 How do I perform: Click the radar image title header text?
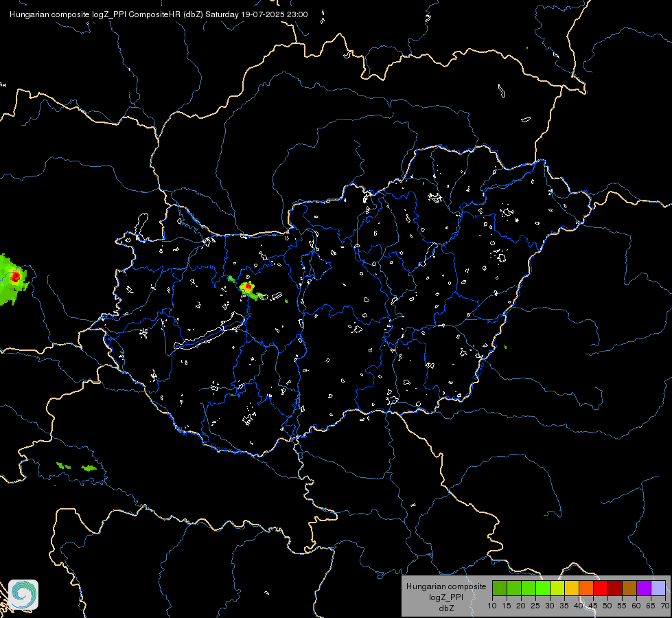[159, 14]
